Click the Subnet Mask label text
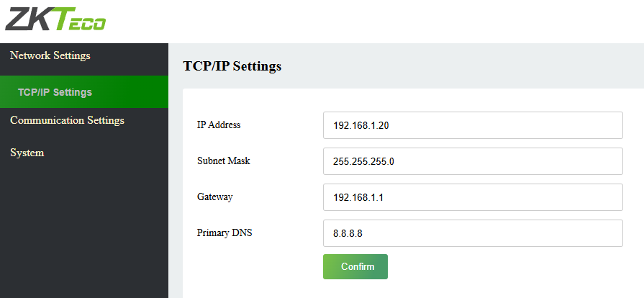 click(223, 161)
